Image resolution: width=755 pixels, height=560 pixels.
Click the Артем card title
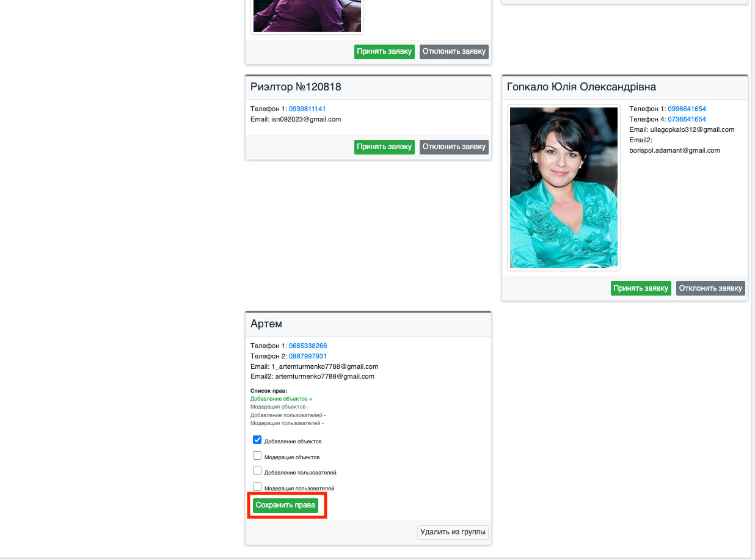266,324
